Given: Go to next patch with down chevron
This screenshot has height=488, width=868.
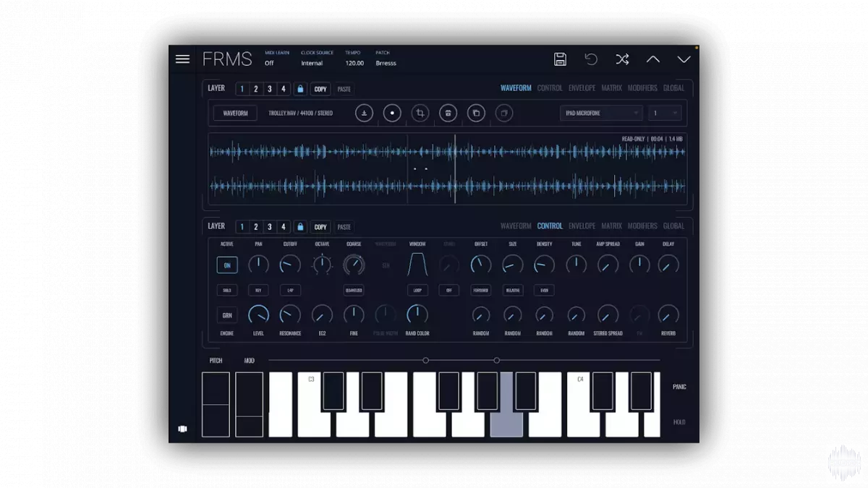Looking at the screenshot, I should pos(684,59).
